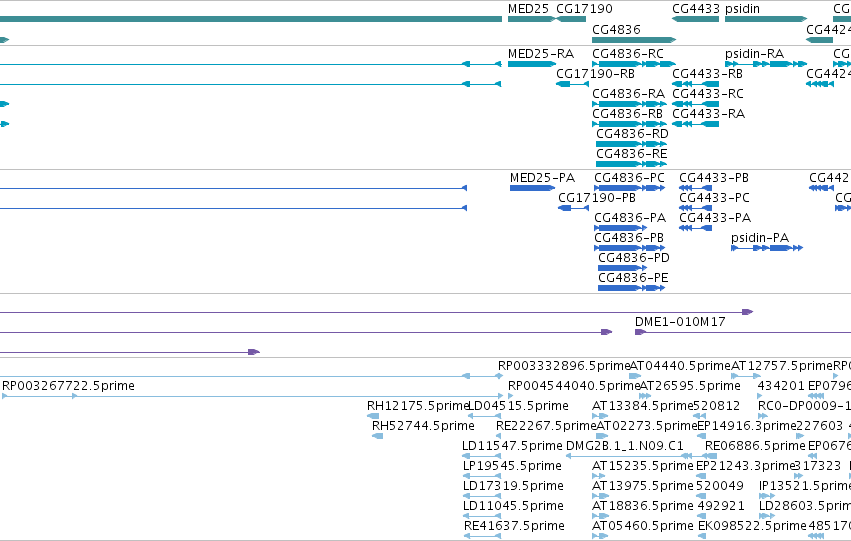Open EST AT04440.5prime
The image size is (851, 541).
(x=680, y=366)
